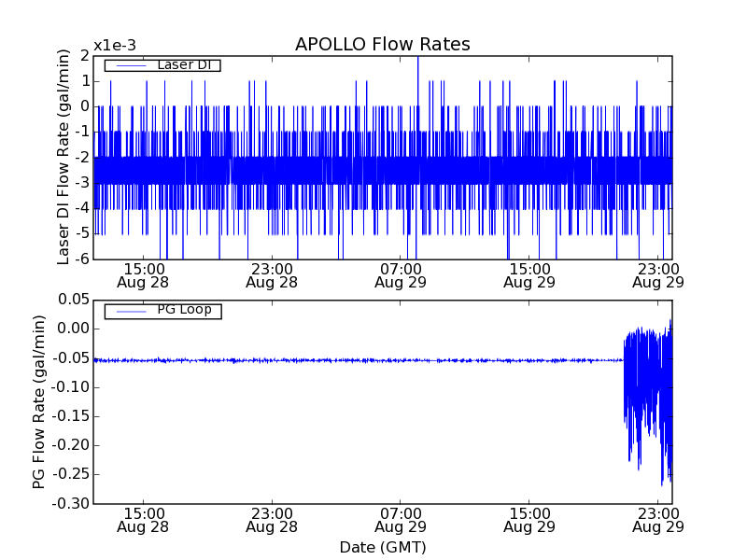The width and height of the screenshot is (747, 560).
Task: Click the 23:00 Aug 29 tick on top plot
Action: (x=658, y=274)
